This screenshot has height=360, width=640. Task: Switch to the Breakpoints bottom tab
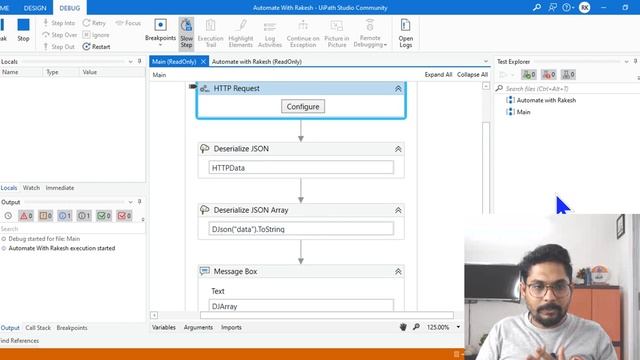(x=72, y=328)
